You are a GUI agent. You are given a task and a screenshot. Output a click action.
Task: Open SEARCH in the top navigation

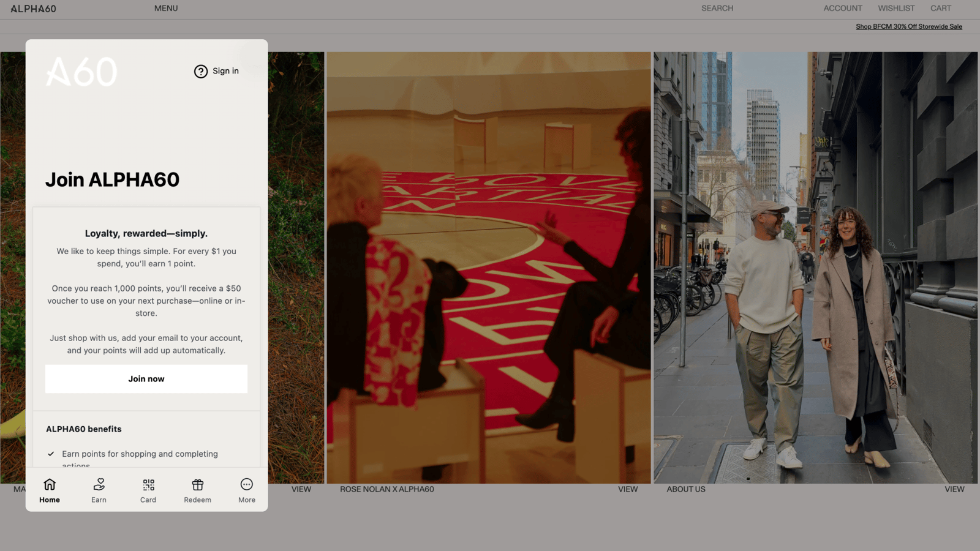click(x=717, y=9)
